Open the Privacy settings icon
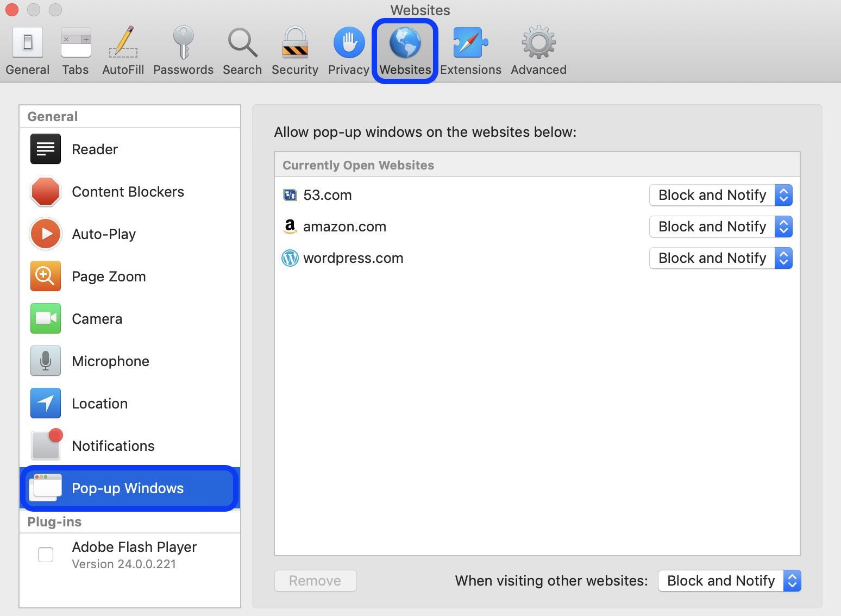Viewport: 841px width, 616px height. [348, 49]
